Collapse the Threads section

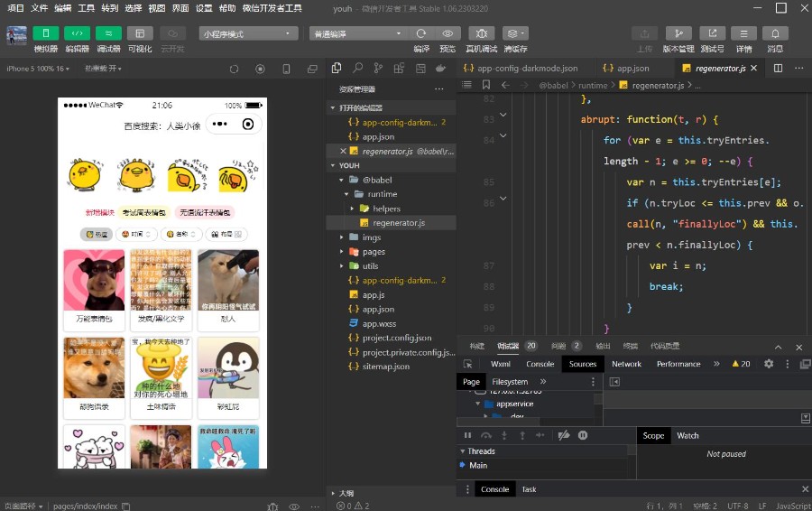coord(463,451)
